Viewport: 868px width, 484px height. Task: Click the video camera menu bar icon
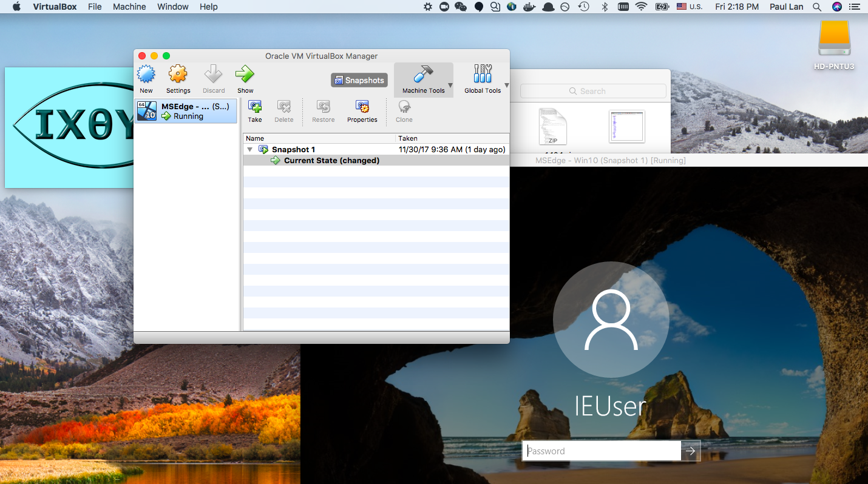coord(444,7)
